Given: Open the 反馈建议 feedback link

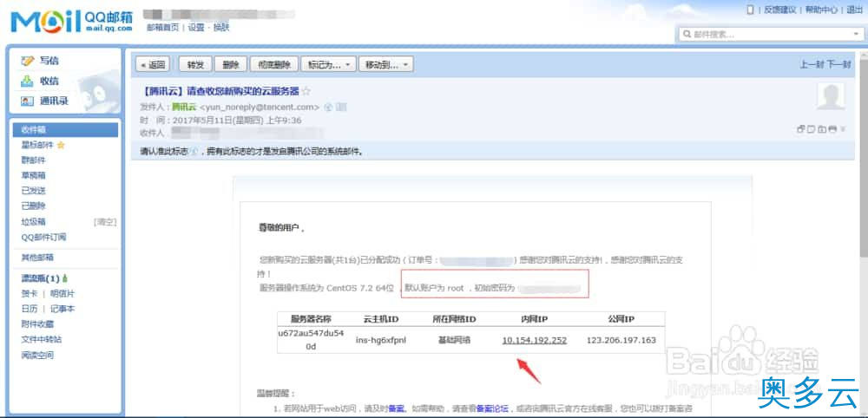Looking at the screenshot, I should (780, 10).
